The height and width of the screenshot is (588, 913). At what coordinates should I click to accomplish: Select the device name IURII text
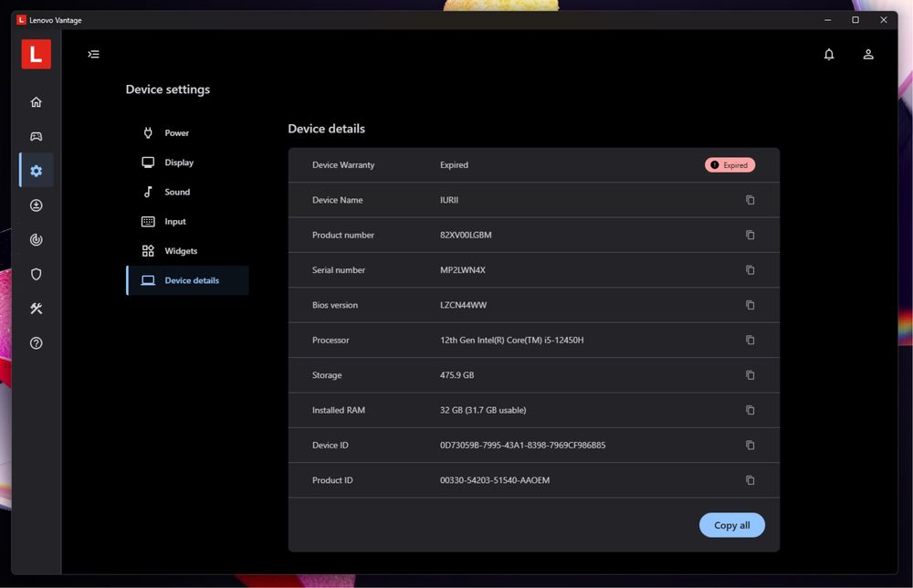449,200
